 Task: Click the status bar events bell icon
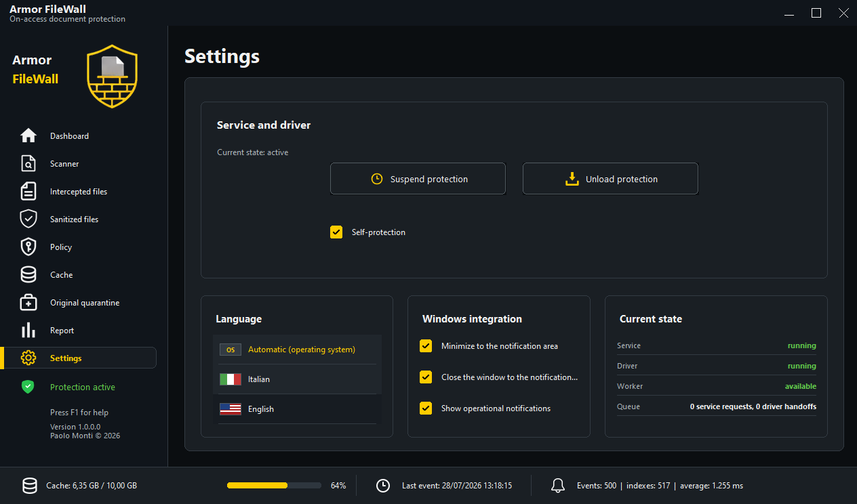pyautogui.click(x=558, y=485)
